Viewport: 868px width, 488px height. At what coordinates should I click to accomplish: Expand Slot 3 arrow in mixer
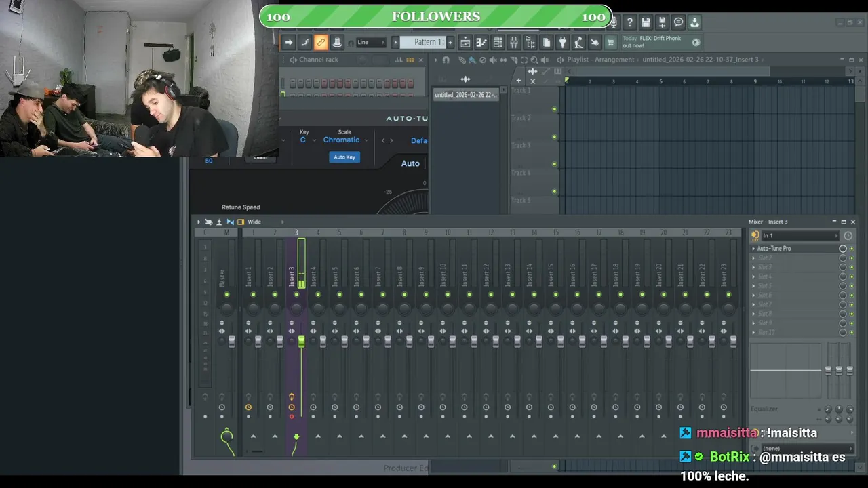click(753, 267)
